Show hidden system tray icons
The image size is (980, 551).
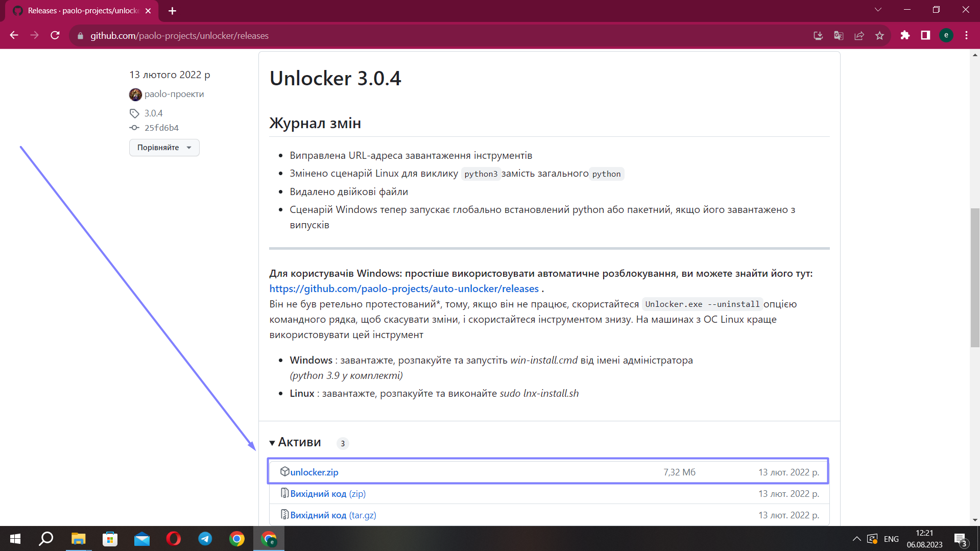pos(856,539)
